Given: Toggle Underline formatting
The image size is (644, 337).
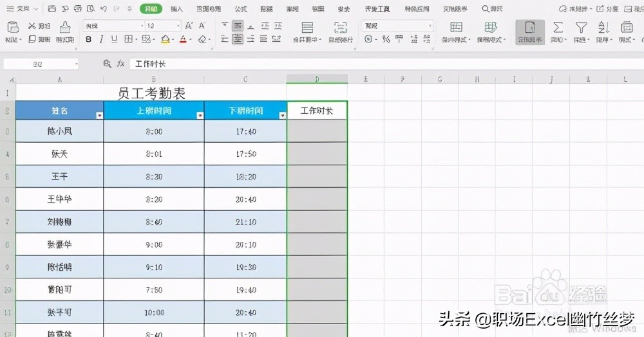Looking at the screenshot, I should [114, 39].
